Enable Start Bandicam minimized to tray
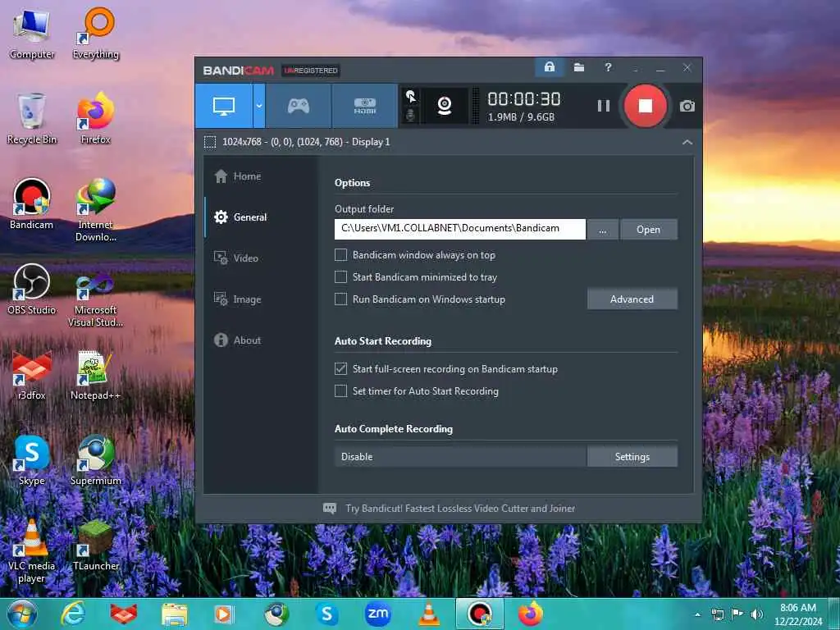The height and width of the screenshot is (630, 840). click(340, 277)
